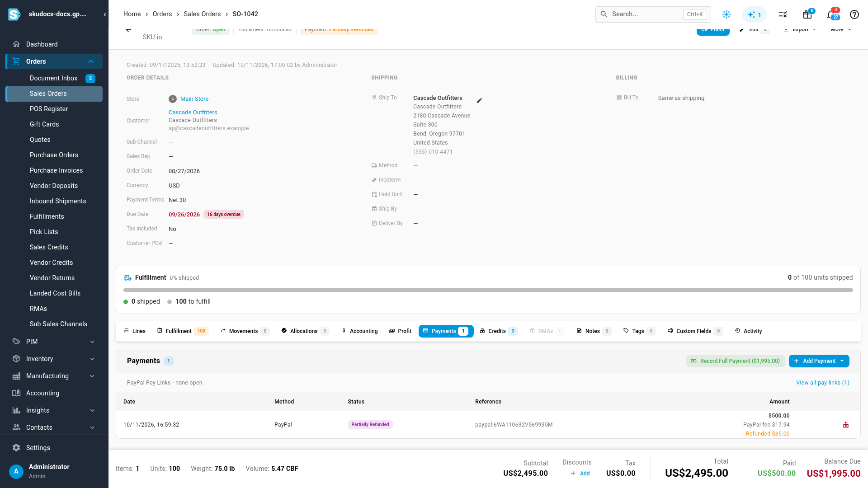Open the Cascade Outfitters customer link

(193, 113)
